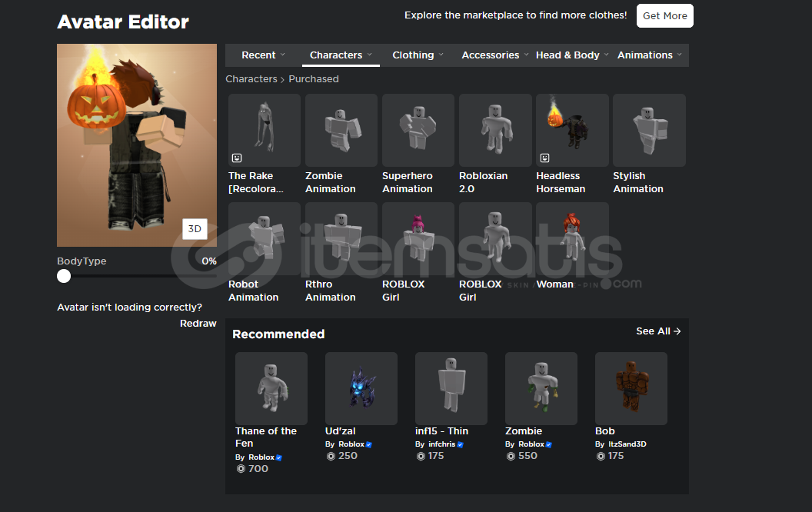The width and height of the screenshot is (812, 512).
Task: Open the Roblox creator link under Ud'zal
Action: click(351, 444)
